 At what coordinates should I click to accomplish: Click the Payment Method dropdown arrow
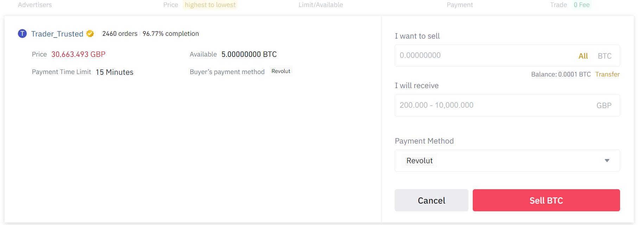tap(607, 161)
